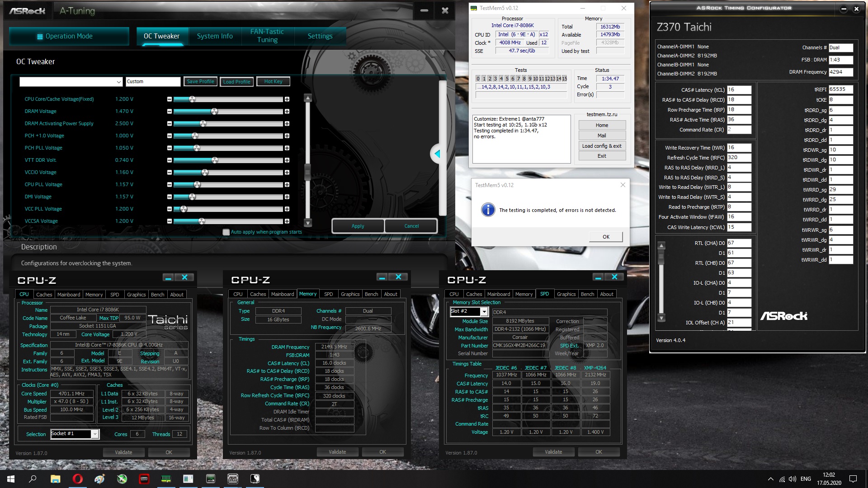Image resolution: width=868 pixels, height=488 pixels.
Task: Click the DRAM Voltage slider knob
Action: [x=214, y=111]
